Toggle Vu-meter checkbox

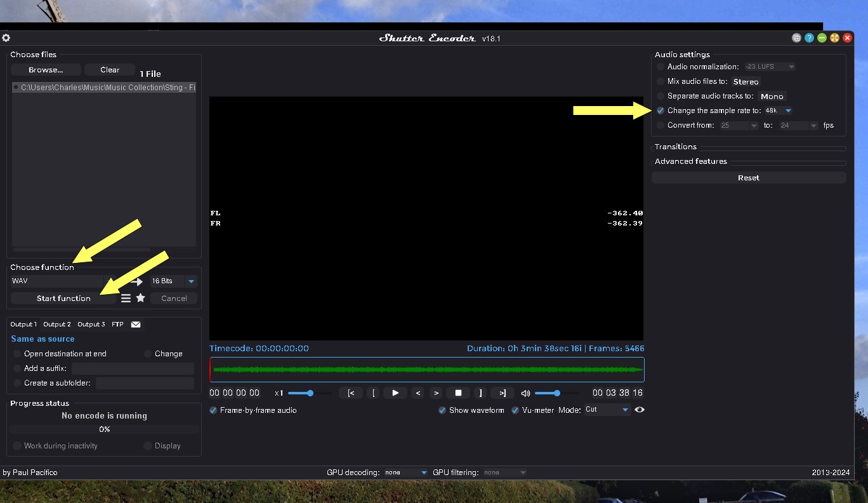pyautogui.click(x=515, y=410)
